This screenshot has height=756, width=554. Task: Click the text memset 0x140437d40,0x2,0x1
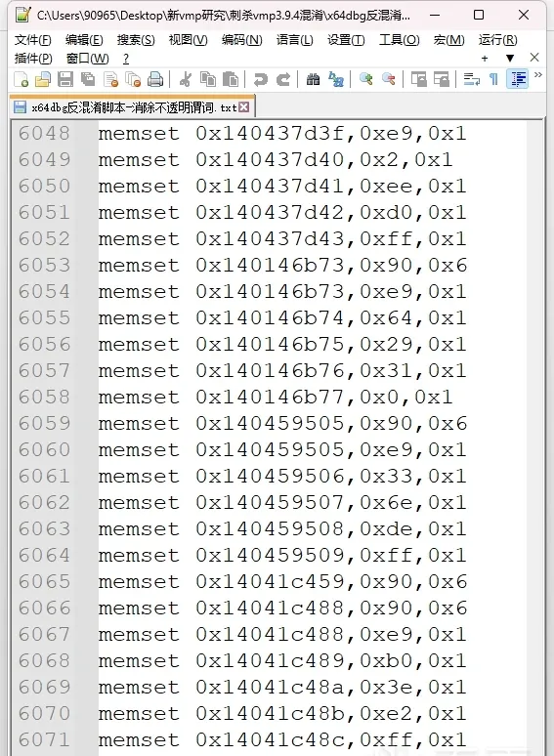click(x=276, y=159)
